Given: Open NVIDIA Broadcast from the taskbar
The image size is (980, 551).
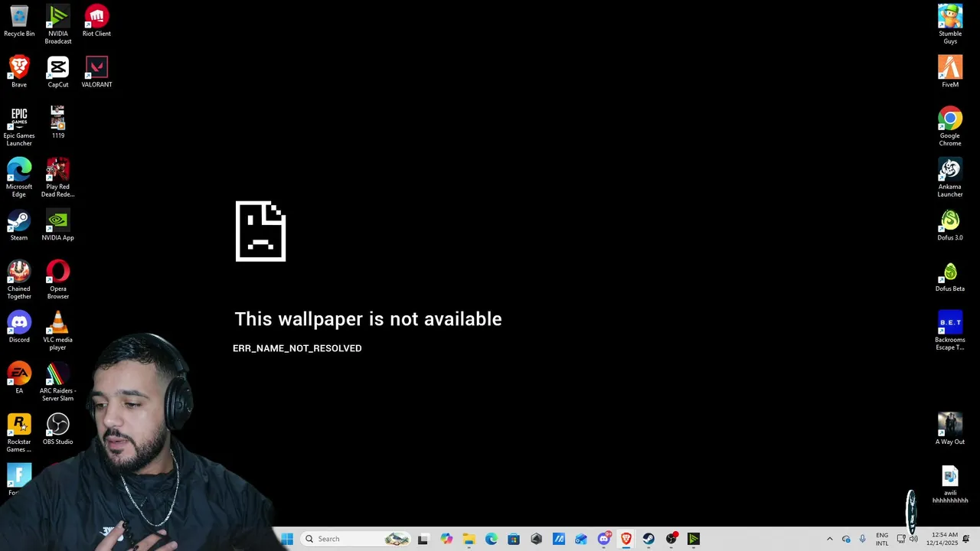Looking at the screenshot, I should [x=694, y=539].
